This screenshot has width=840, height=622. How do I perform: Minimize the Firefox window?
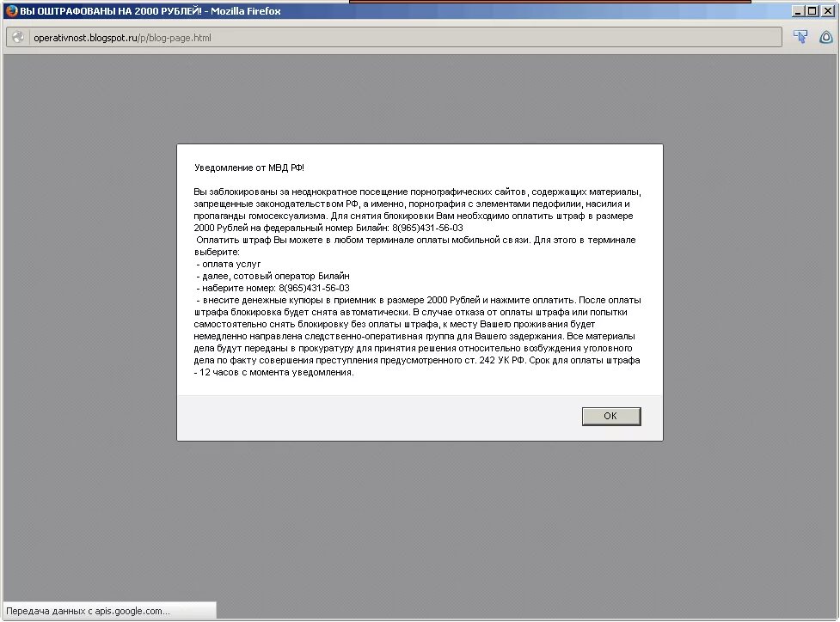coord(798,10)
